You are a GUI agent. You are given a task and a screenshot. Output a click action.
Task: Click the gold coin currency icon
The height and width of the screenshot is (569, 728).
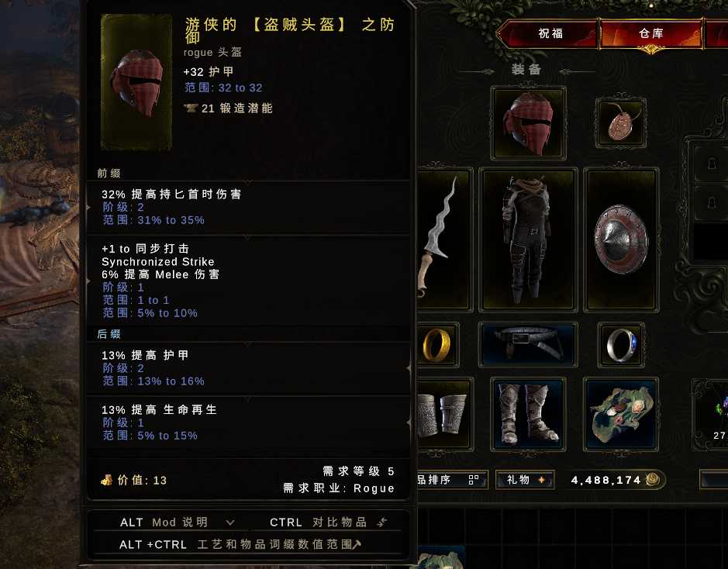[654, 479]
